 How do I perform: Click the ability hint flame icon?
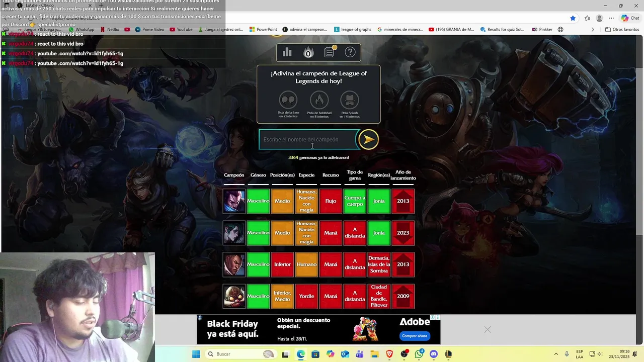pos(319,100)
